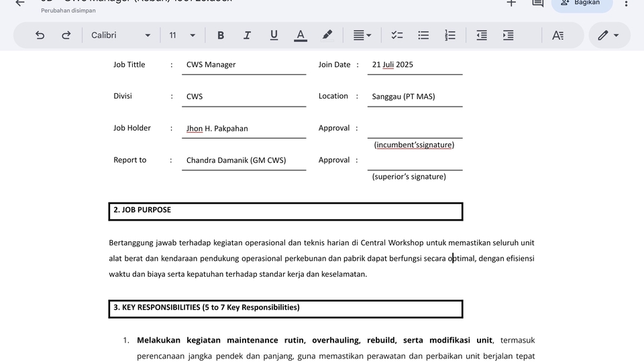Viewport: 644px width, 362px height.
Task: Click the Job Holder label
Action: tap(132, 128)
